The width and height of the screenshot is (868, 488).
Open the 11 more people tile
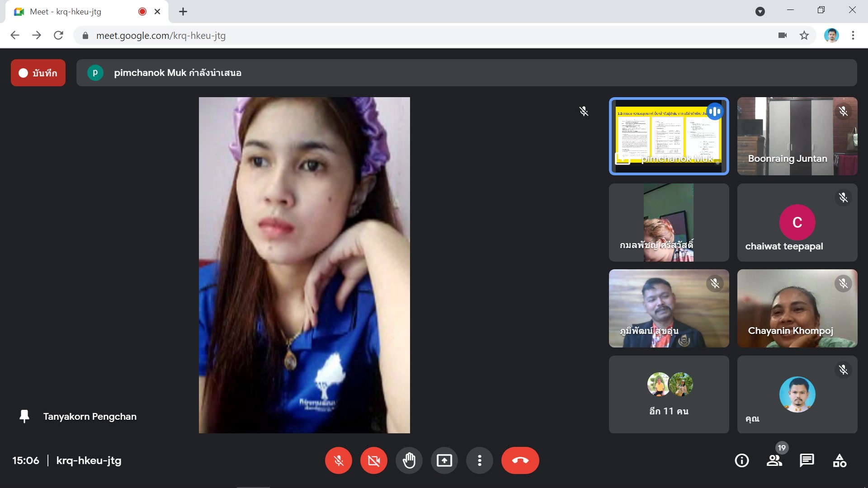point(668,394)
